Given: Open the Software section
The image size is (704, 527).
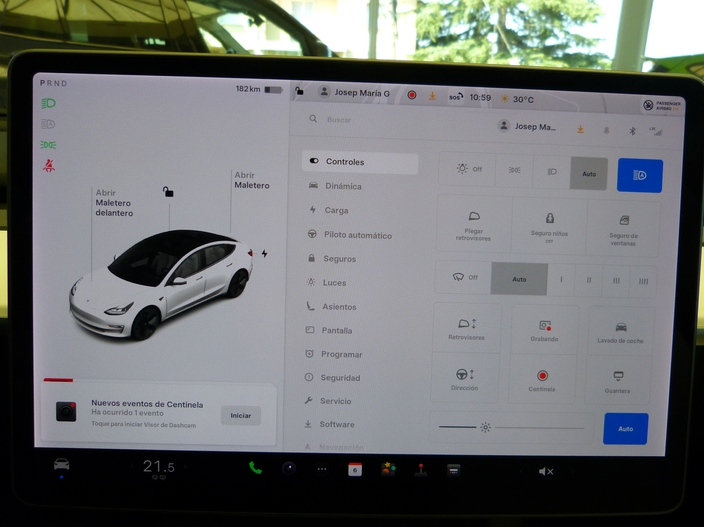Looking at the screenshot, I should click(x=329, y=424).
